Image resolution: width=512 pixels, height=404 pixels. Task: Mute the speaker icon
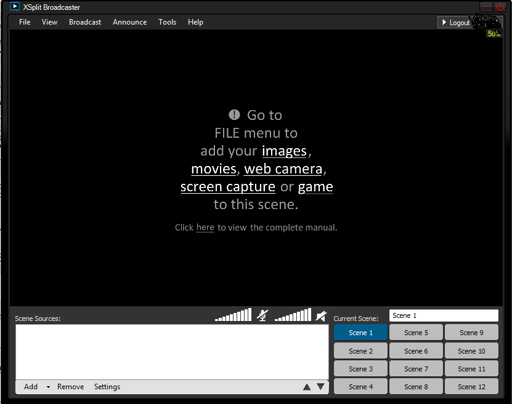321,315
